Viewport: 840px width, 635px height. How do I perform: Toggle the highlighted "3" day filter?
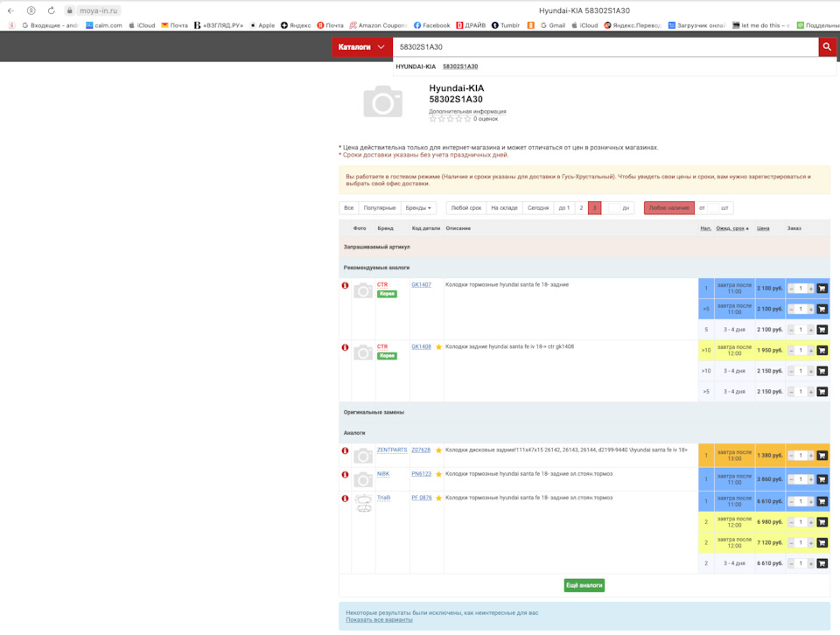pos(595,208)
